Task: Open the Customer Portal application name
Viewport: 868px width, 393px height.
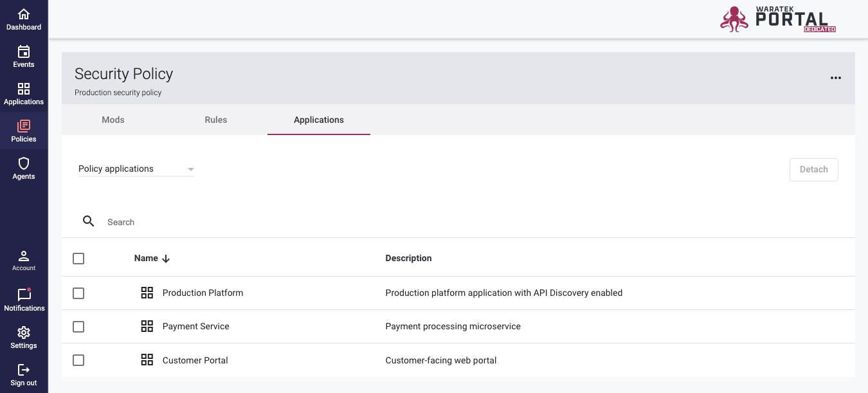Action: [195, 360]
